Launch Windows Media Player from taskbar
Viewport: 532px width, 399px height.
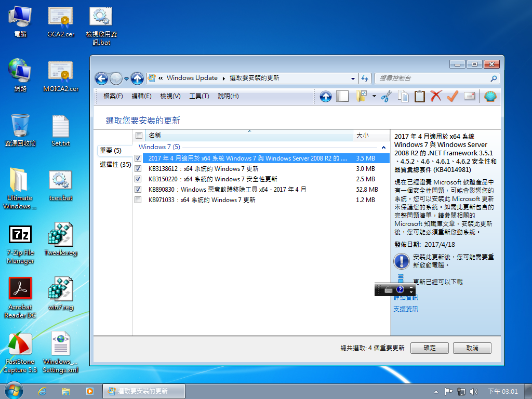89,391
